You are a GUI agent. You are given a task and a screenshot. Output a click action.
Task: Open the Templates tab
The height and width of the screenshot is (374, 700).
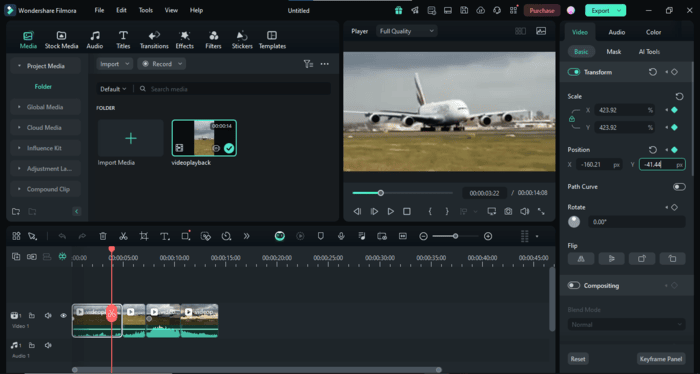pos(272,39)
